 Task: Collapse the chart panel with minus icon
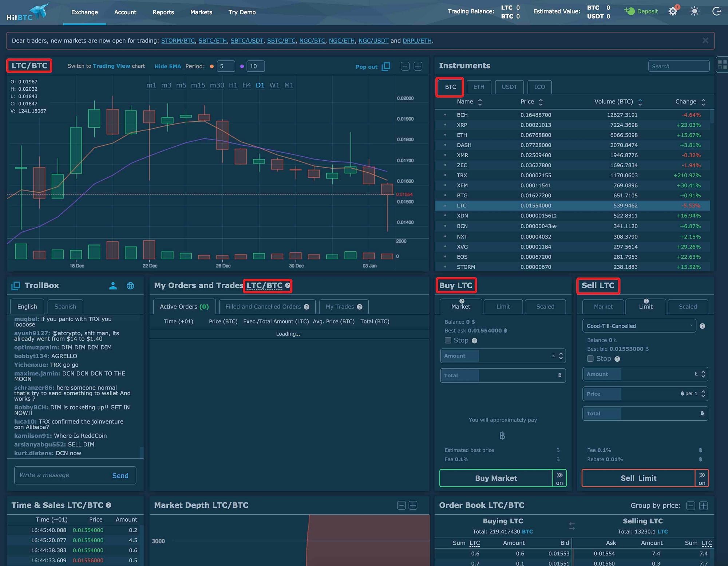coord(405,66)
